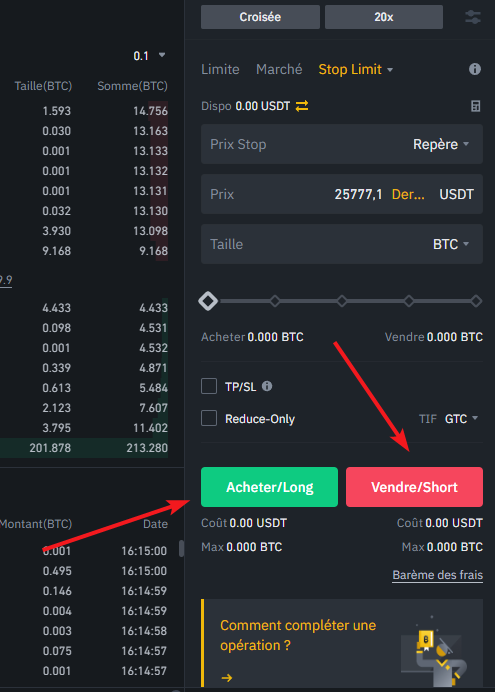The height and width of the screenshot is (692, 495).
Task: Click the Vendre/Short button
Action: tap(414, 487)
